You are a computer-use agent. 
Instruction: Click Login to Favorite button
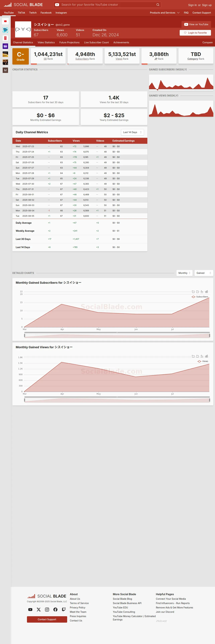(x=195, y=33)
